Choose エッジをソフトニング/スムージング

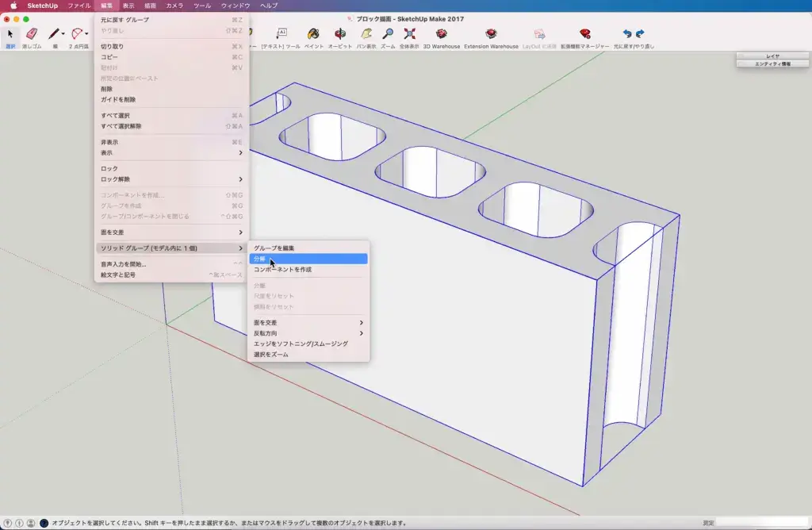click(x=308, y=344)
